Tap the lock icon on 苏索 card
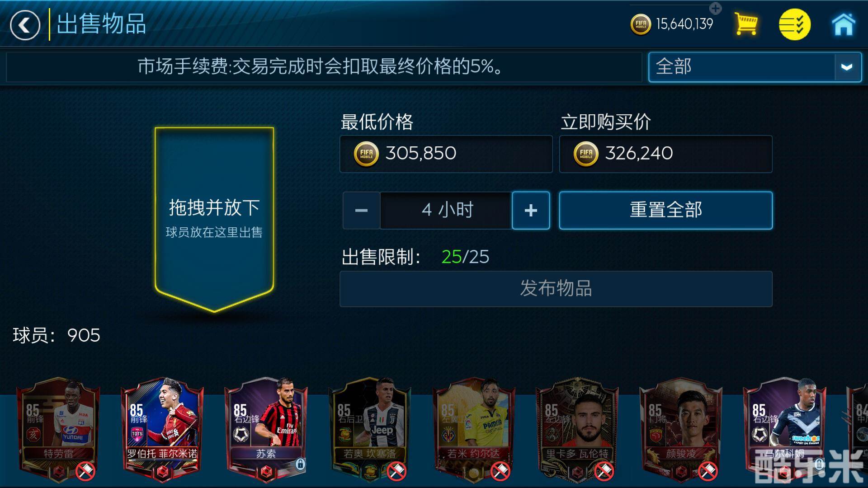868x488 pixels. pyautogui.click(x=300, y=464)
